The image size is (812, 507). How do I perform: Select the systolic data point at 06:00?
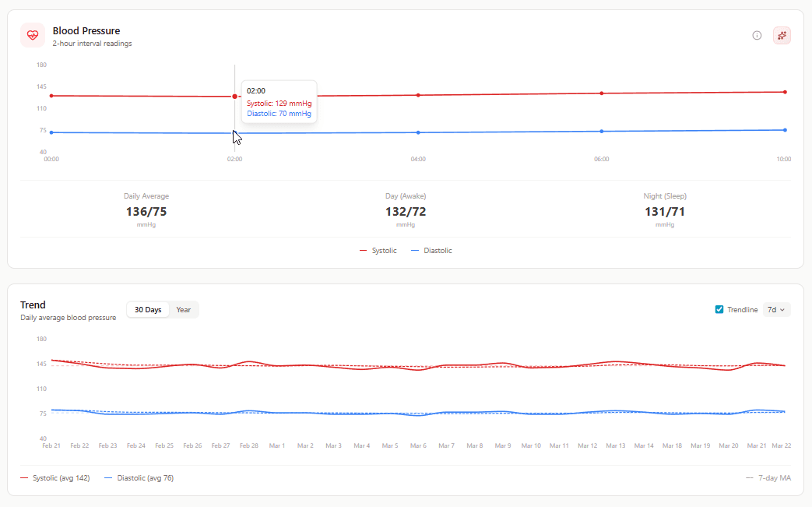coord(601,93)
